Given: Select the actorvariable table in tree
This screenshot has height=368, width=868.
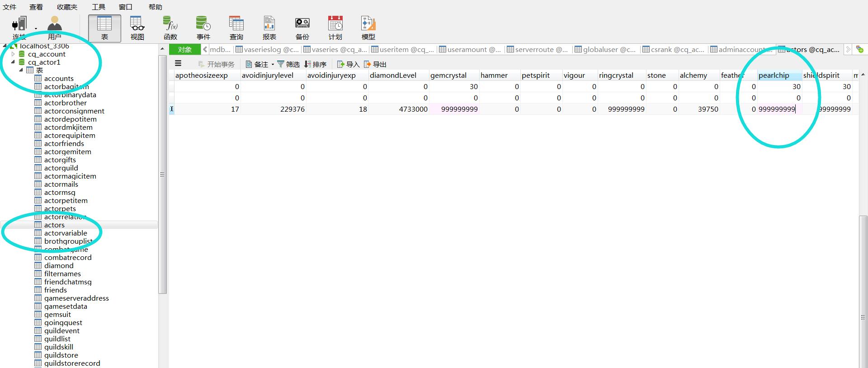Looking at the screenshot, I should click(66, 233).
